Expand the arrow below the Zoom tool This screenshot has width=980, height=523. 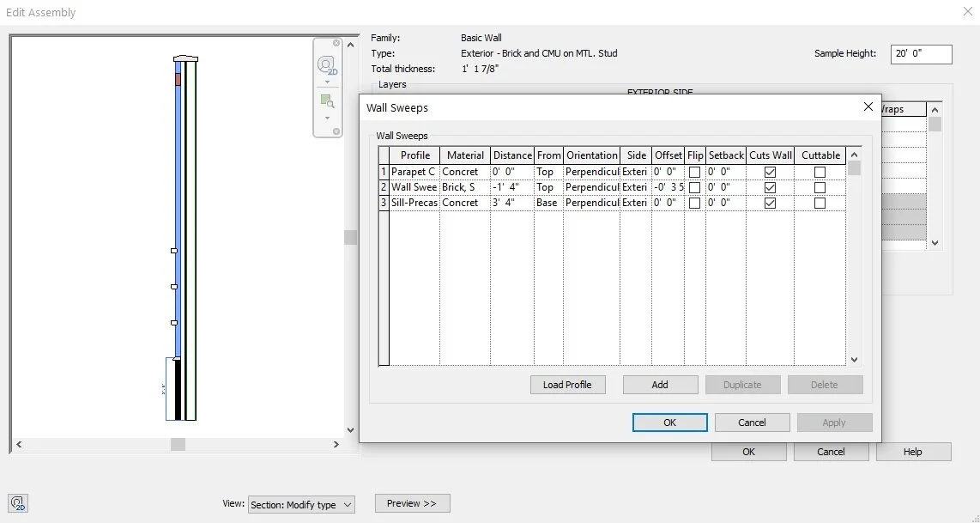(327, 117)
